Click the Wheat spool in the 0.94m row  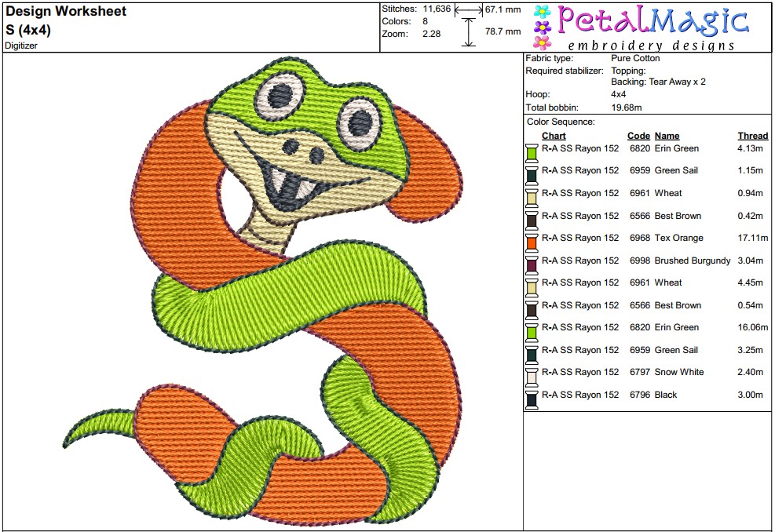532,198
